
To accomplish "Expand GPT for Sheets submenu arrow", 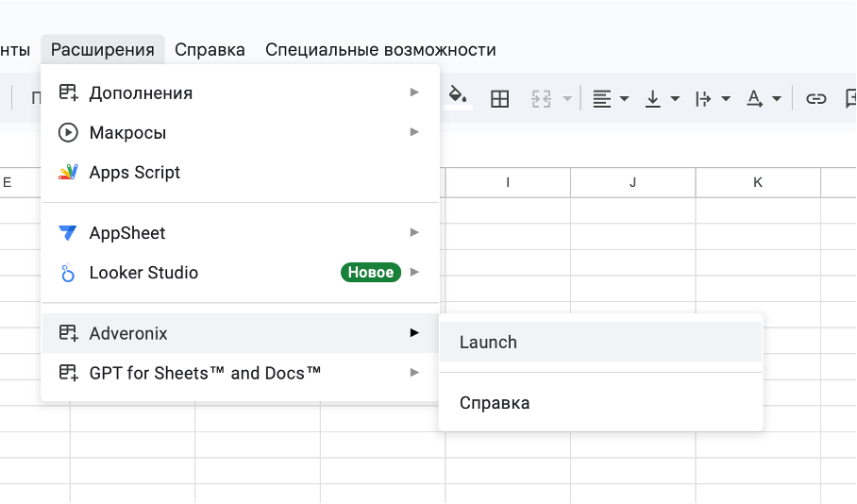I will [414, 372].
